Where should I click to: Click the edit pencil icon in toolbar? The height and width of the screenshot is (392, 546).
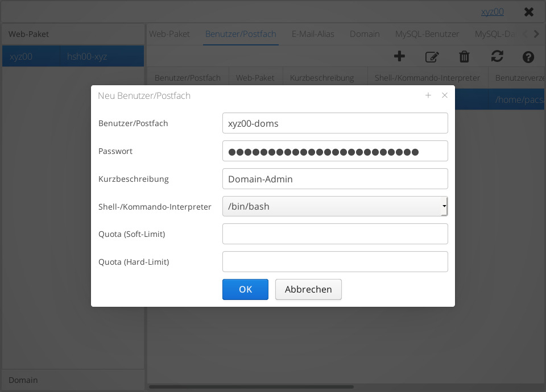pyautogui.click(x=432, y=56)
